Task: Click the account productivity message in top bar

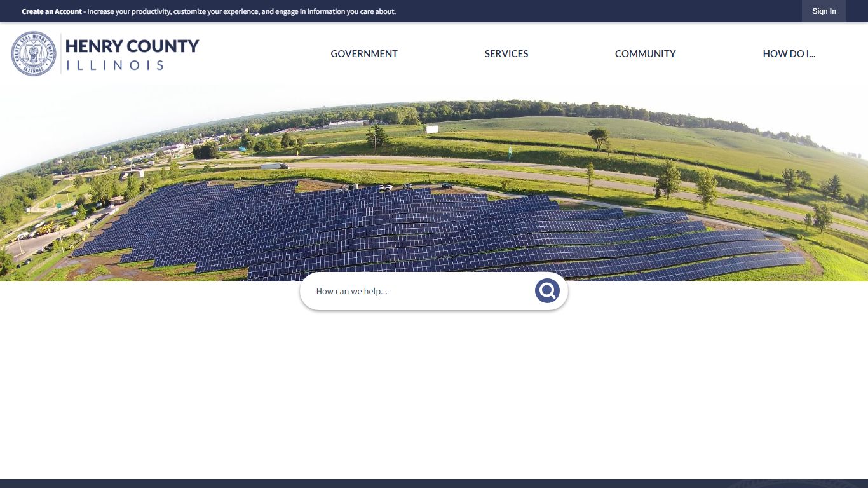Action: [241, 11]
